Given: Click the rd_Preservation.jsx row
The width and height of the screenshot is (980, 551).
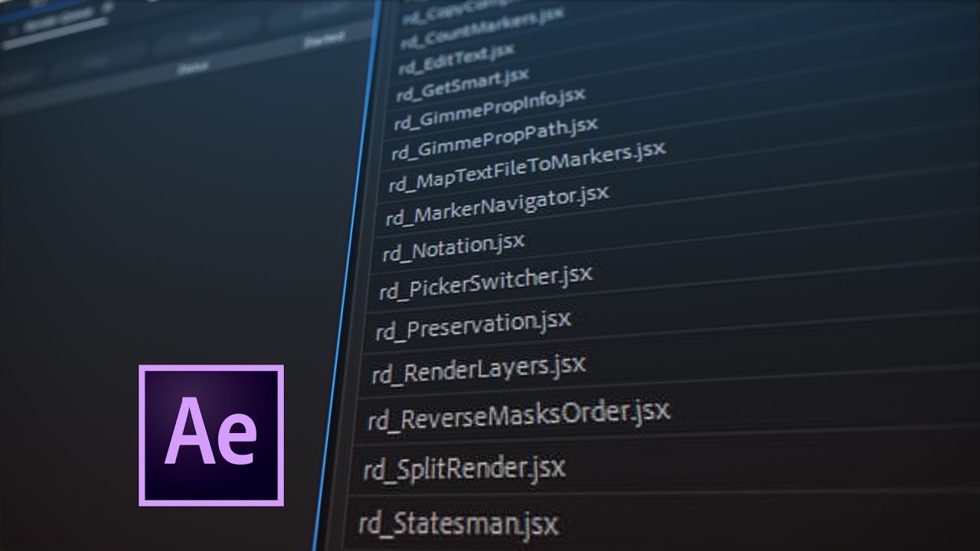Looking at the screenshot, I should coord(473,324).
